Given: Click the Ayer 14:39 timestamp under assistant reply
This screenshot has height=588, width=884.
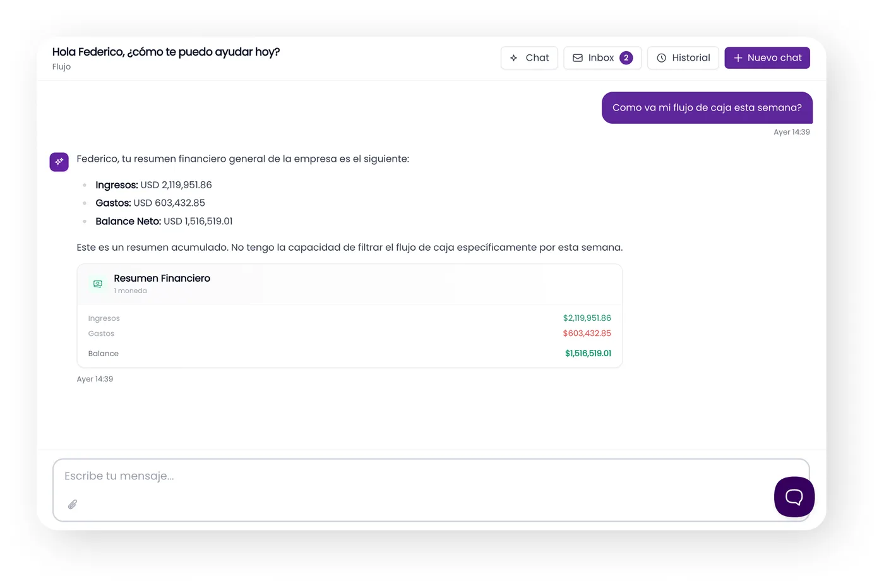Looking at the screenshot, I should tap(95, 380).
